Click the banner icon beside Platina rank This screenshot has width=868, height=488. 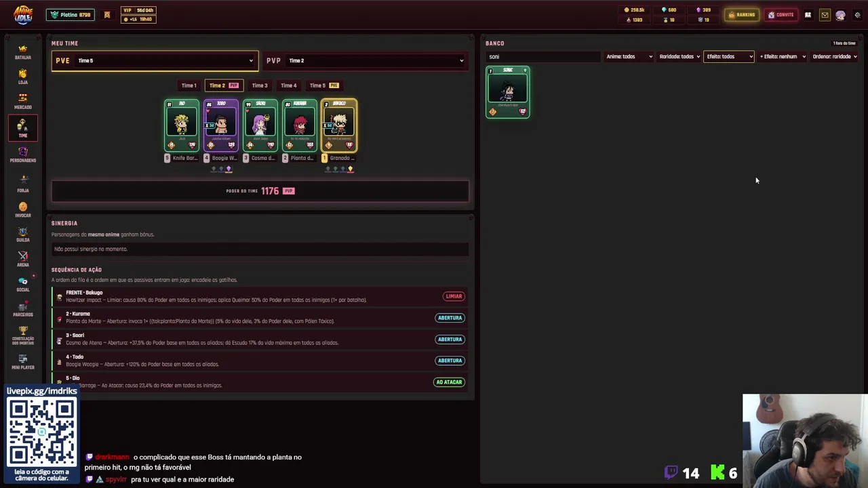(x=106, y=15)
